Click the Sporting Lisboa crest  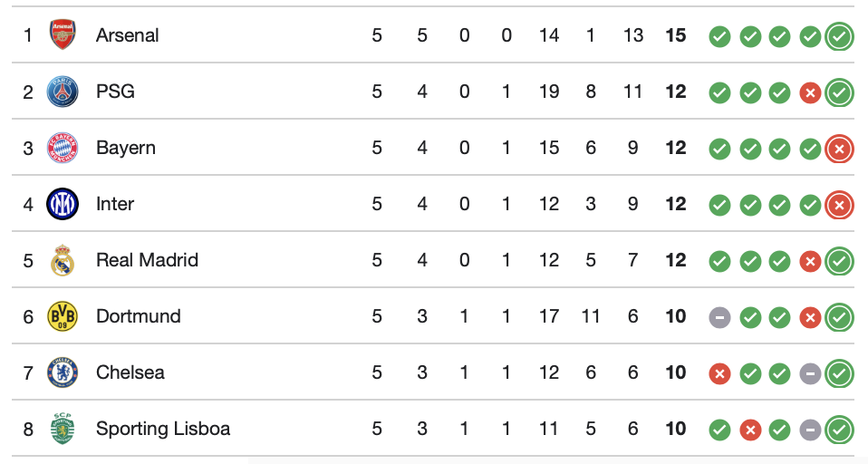point(63,429)
